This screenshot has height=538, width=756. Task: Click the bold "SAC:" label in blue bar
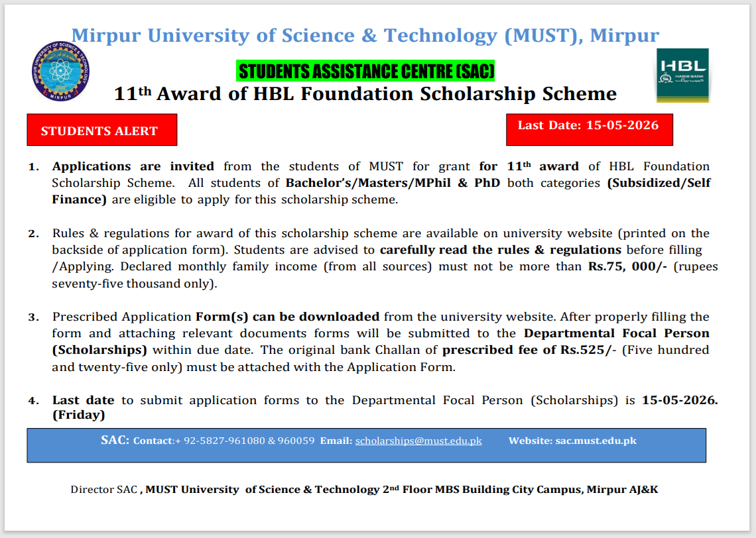click(x=115, y=440)
